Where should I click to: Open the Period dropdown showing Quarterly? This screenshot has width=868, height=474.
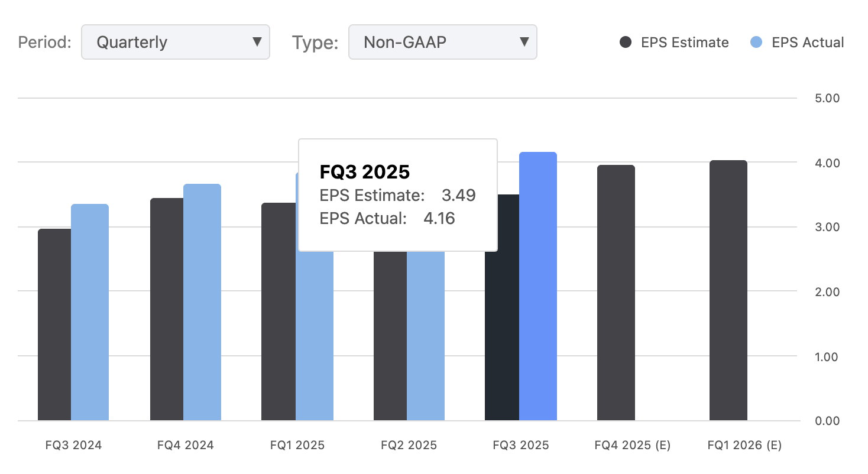click(175, 42)
